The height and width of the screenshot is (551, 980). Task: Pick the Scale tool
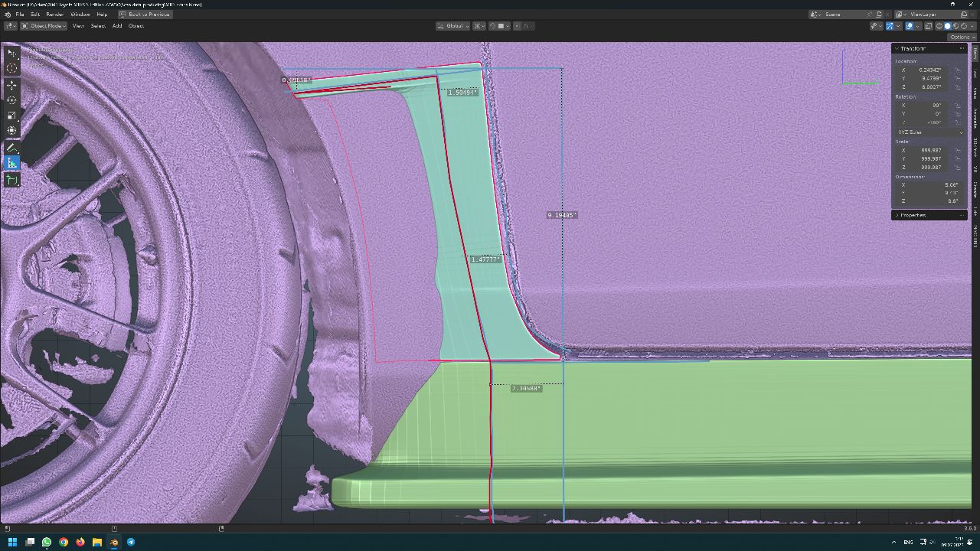pyautogui.click(x=11, y=116)
